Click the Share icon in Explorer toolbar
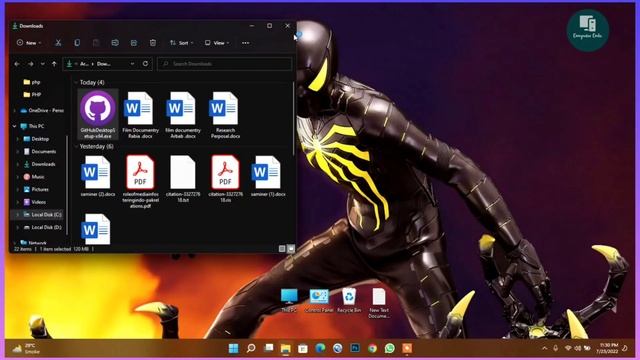 tap(134, 43)
